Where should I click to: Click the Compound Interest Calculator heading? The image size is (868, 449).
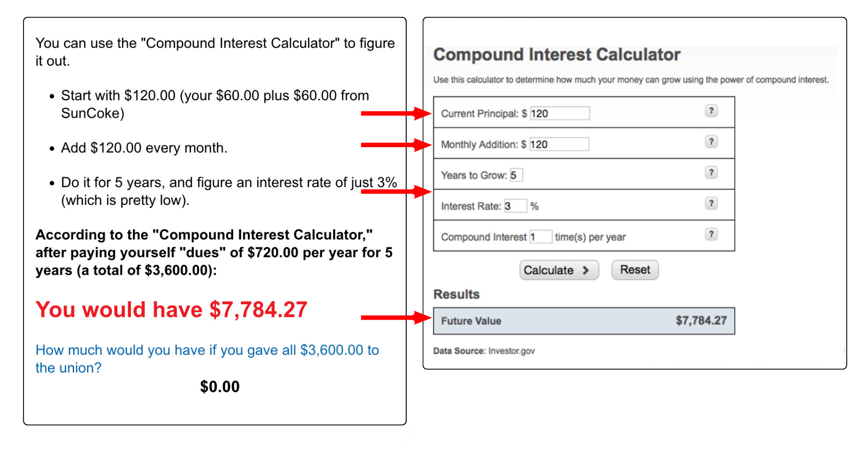(x=556, y=55)
